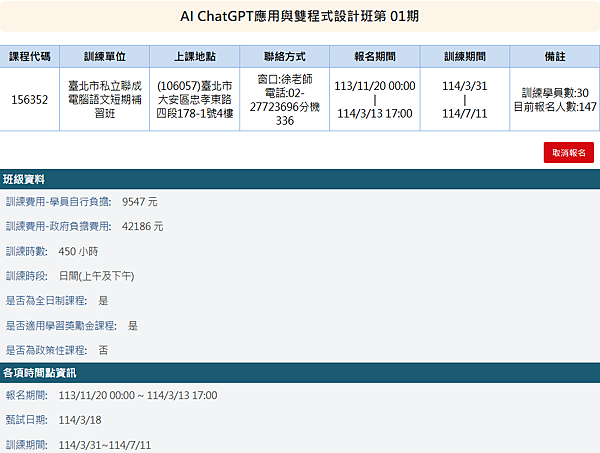Click the 甄試日期 value 114/3/18
Screen dimensions: 600x453
pos(80,420)
